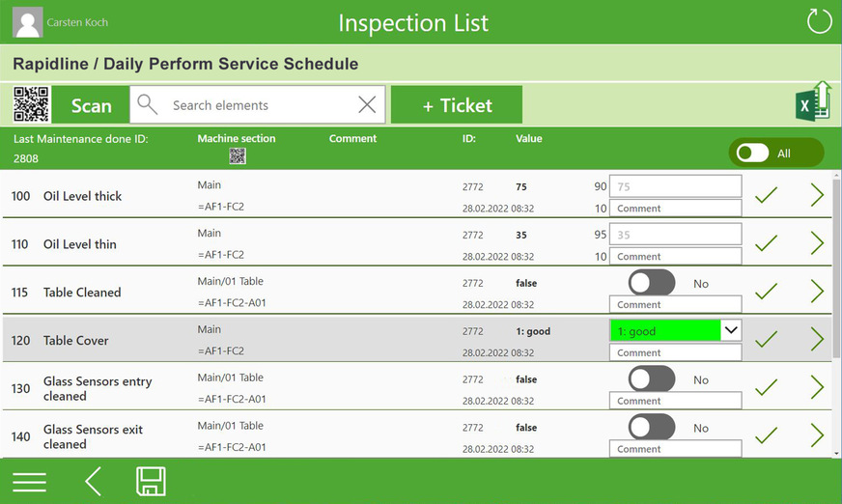This screenshot has height=504, width=842.
Task: Expand Glass Sensors exit cleaned chevron
Action: pos(816,436)
